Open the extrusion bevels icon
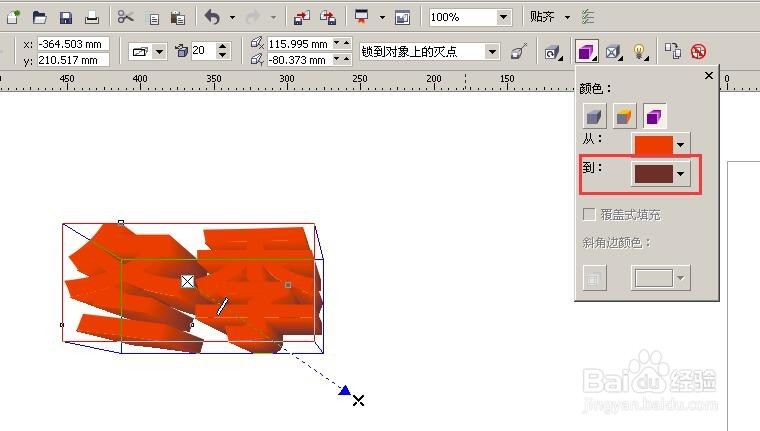Viewport: 760px width, 431px height. tap(614, 52)
